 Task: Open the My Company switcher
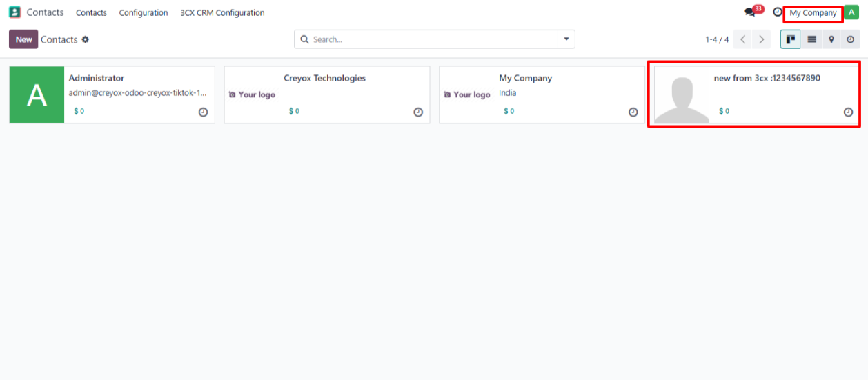tap(813, 13)
